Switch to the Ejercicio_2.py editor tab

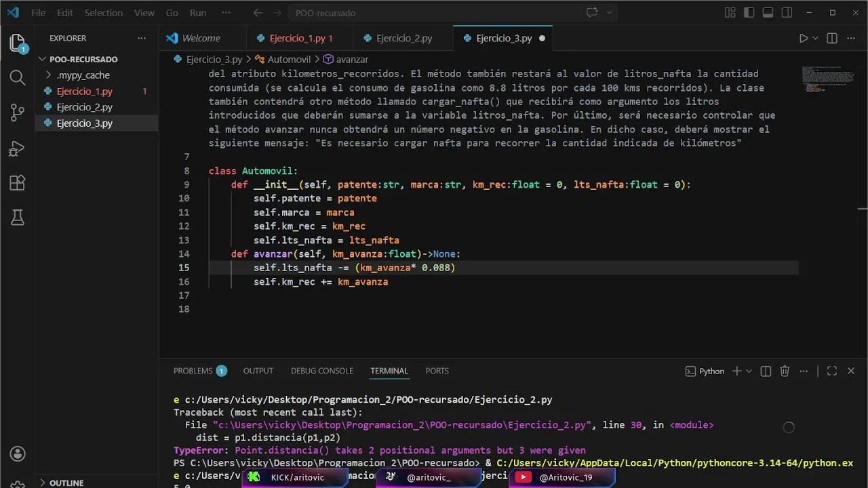(x=404, y=39)
